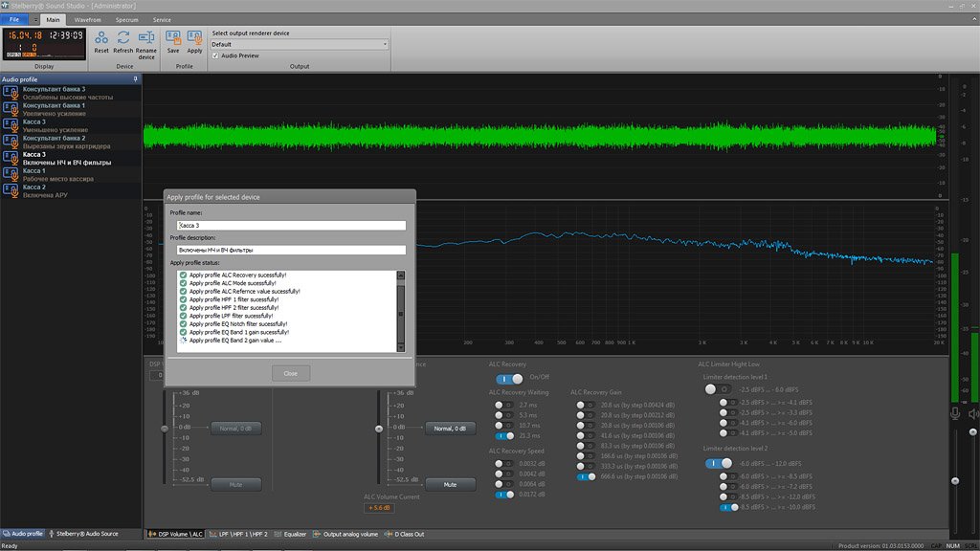Click the Apply profile icon
980x551 pixels.
[194, 38]
